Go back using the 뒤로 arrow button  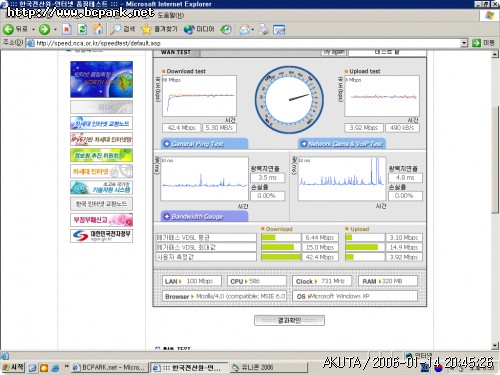15,29
